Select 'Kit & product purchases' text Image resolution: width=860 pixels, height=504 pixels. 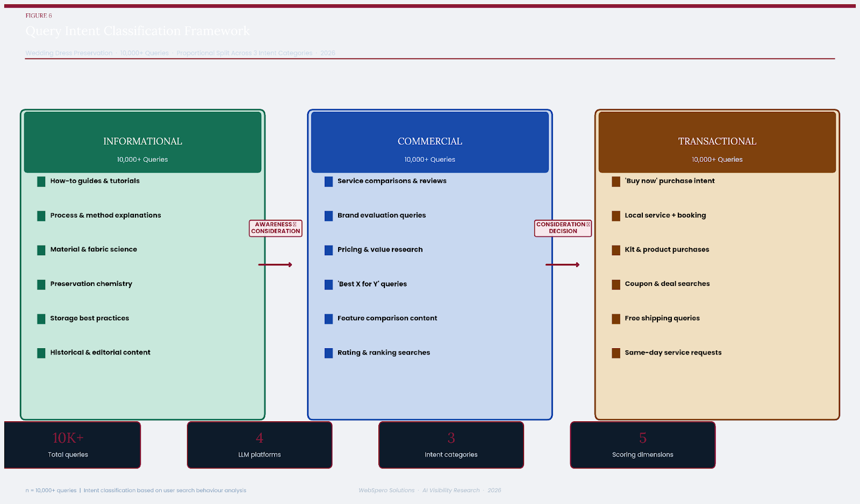667,249
